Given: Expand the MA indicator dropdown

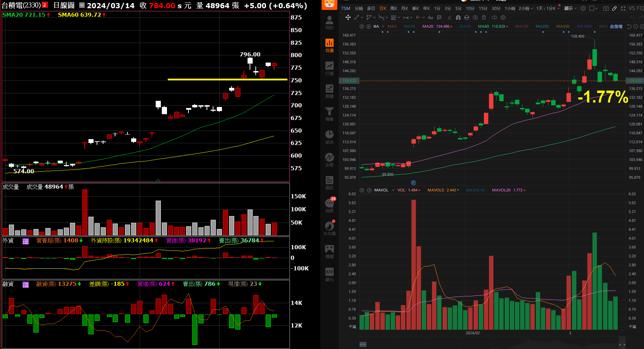Looking at the screenshot, I should [x=383, y=26].
